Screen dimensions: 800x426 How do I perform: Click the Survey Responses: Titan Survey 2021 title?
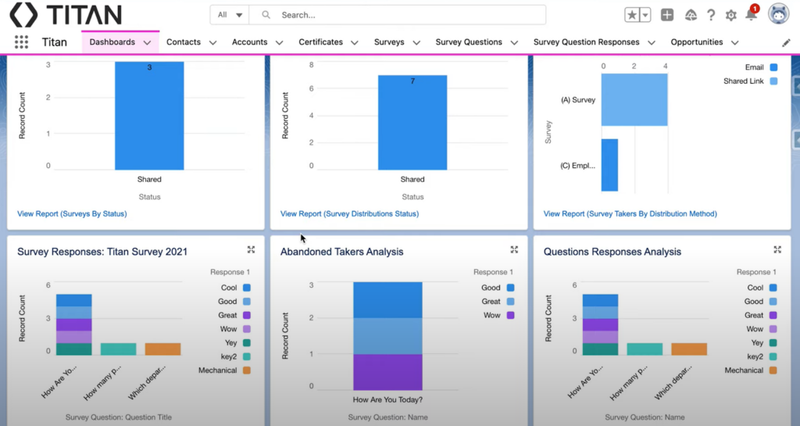(102, 252)
